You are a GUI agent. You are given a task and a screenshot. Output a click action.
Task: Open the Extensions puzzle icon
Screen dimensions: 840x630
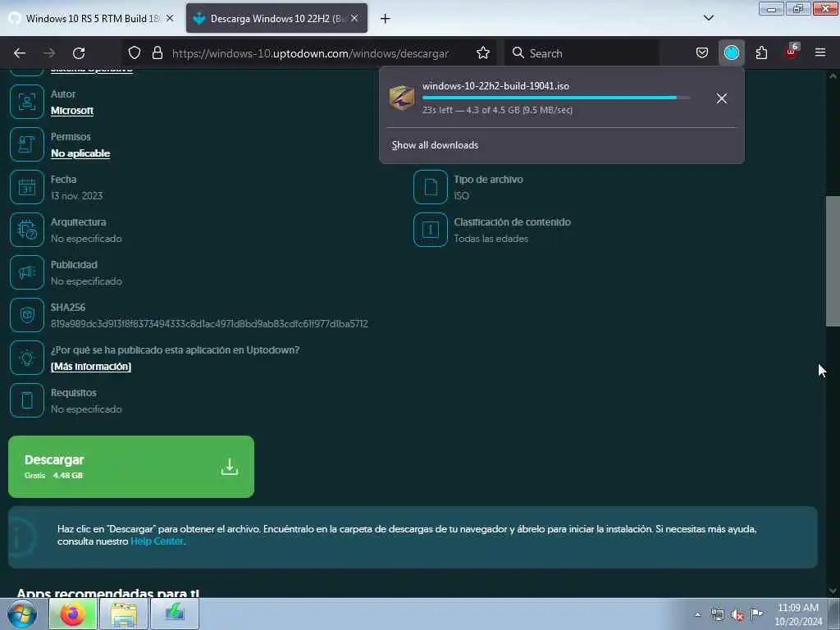click(761, 53)
